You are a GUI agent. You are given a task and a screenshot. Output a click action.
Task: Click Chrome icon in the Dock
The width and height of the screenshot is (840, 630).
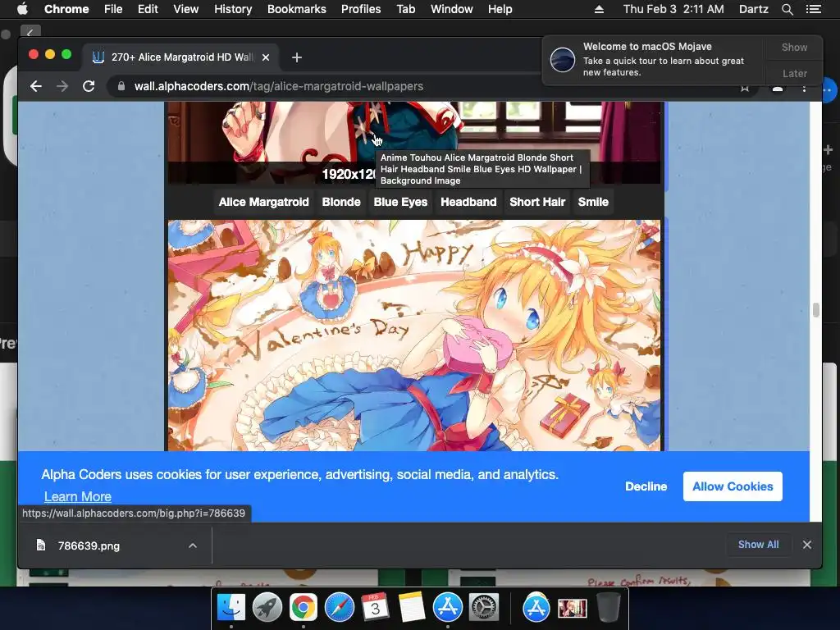(x=304, y=608)
